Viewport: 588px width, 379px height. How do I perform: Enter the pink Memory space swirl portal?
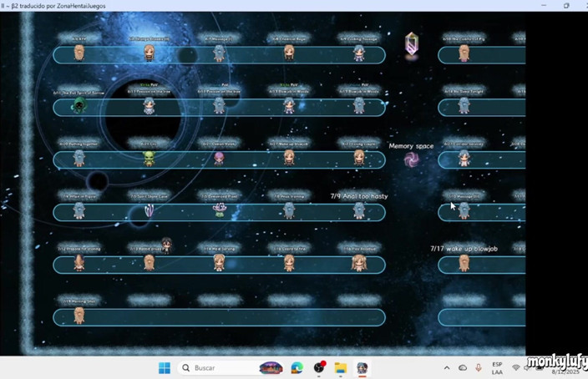pos(412,160)
